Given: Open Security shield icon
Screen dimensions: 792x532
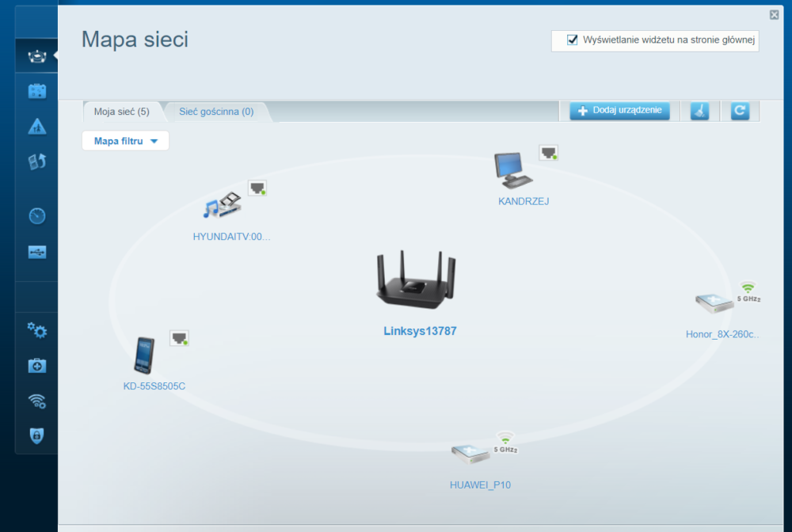Looking at the screenshot, I should (37, 435).
